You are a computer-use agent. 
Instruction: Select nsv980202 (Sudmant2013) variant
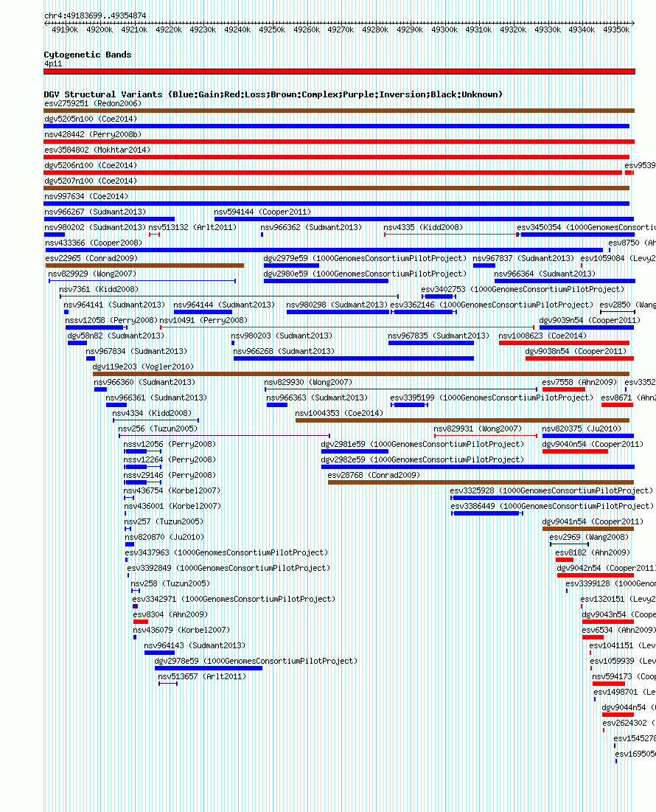click(x=95, y=228)
